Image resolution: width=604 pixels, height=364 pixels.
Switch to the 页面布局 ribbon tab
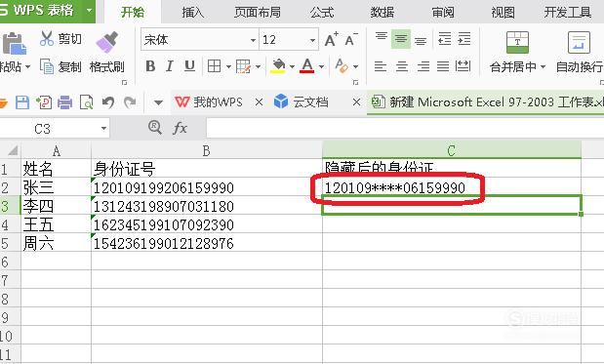tap(258, 13)
